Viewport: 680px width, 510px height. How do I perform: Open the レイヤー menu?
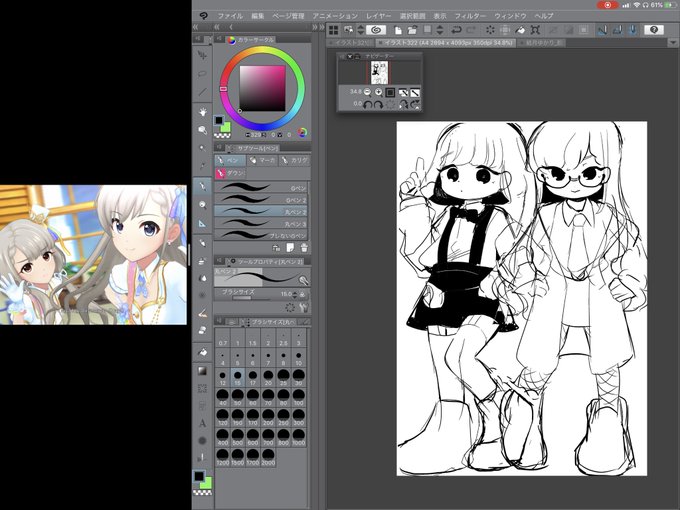(378, 16)
